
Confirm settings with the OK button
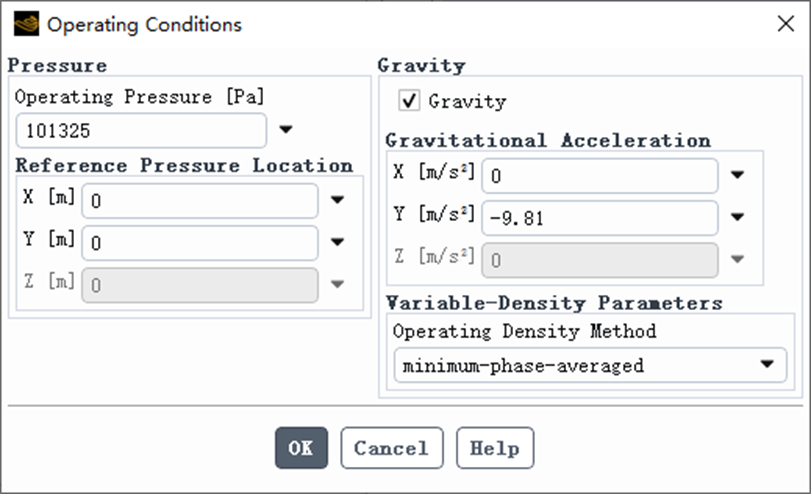(x=301, y=448)
